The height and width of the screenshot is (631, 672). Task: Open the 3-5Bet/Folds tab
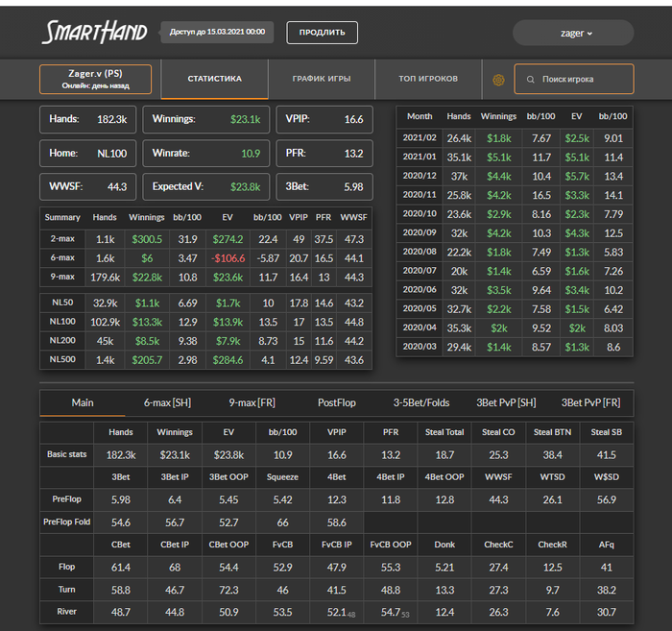pyautogui.click(x=421, y=402)
